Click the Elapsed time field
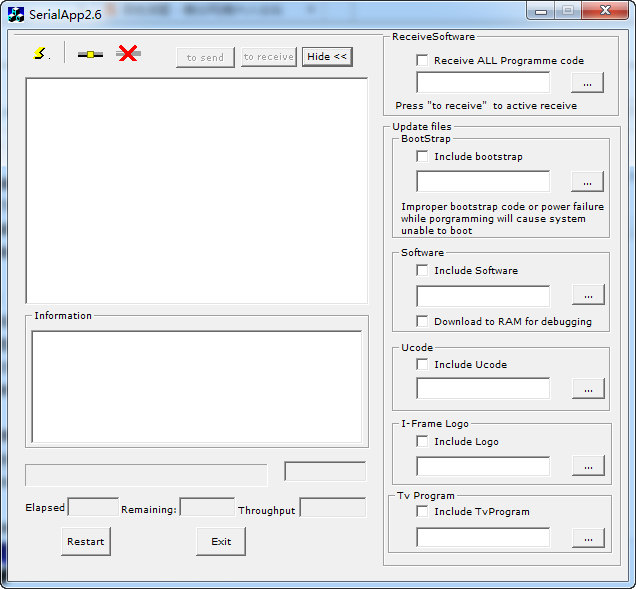The width and height of the screenshot is (636, 589). point(93,507)
